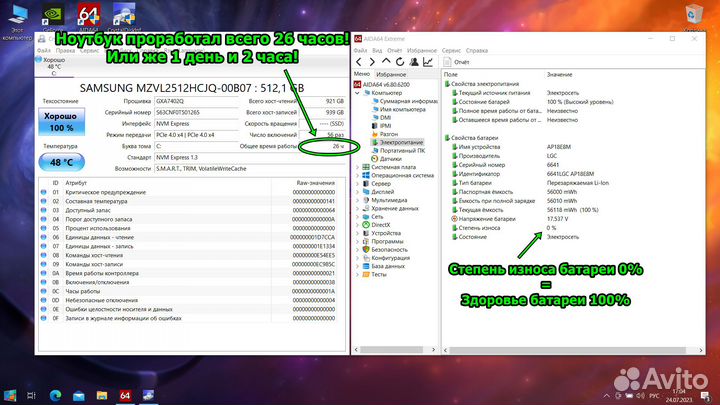
Task: Open the Избранное menu in AIDA64 menu bar
Action: coord(422,51)
